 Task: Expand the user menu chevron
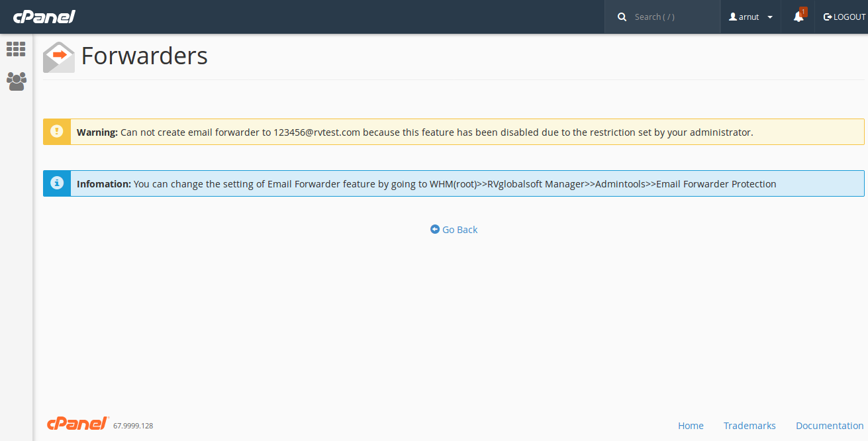pyautogui.click(x=769, y=18)
